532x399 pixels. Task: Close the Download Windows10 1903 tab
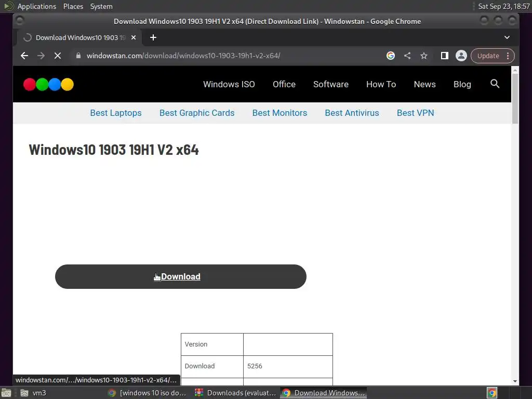click(134, 37)
